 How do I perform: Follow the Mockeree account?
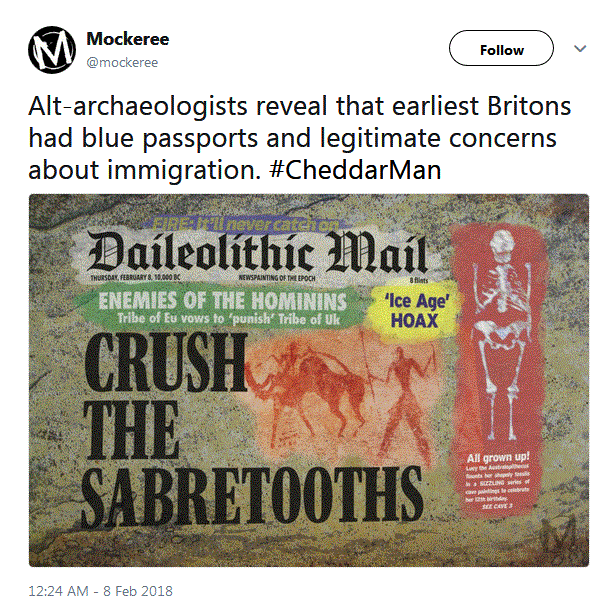tap(501, 48)
